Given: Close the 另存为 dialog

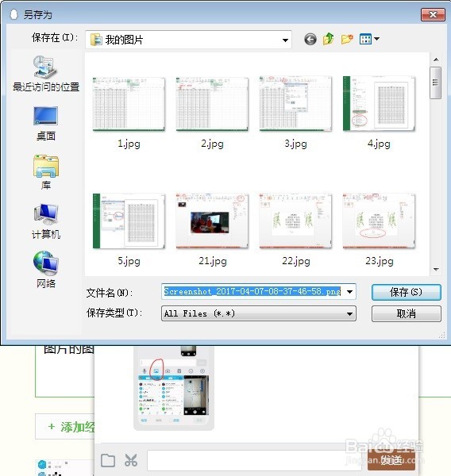Looking at the screenshot, I should tap(433, 14).
